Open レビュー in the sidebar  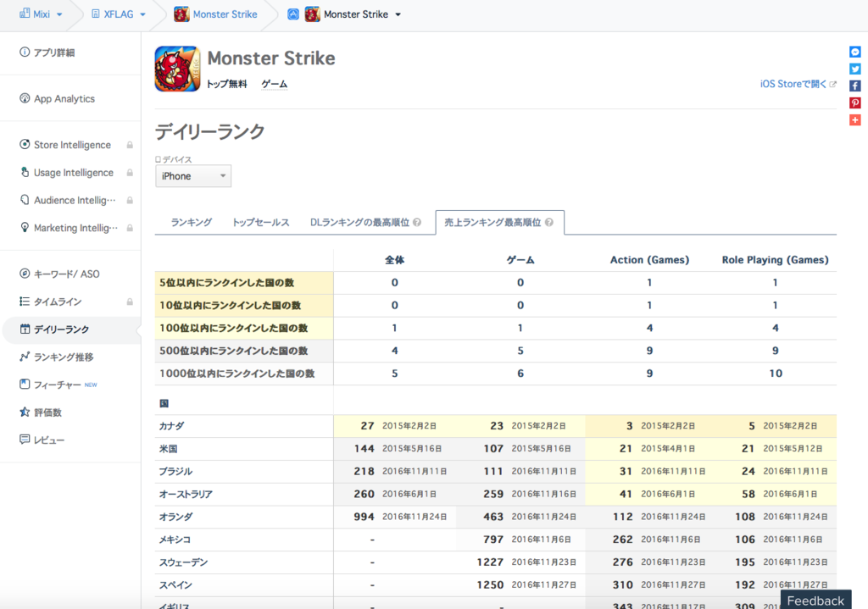(49, 440)
